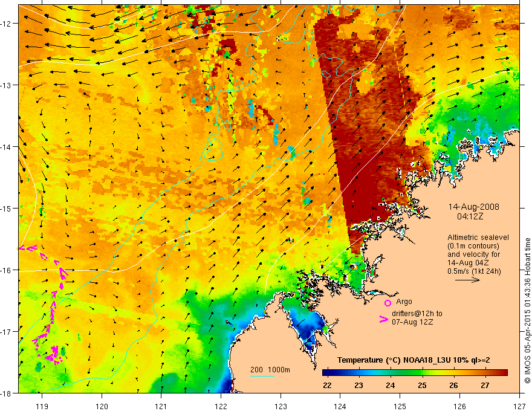
Task: Click the longitude axis label 121
Action: coord(161,406)
